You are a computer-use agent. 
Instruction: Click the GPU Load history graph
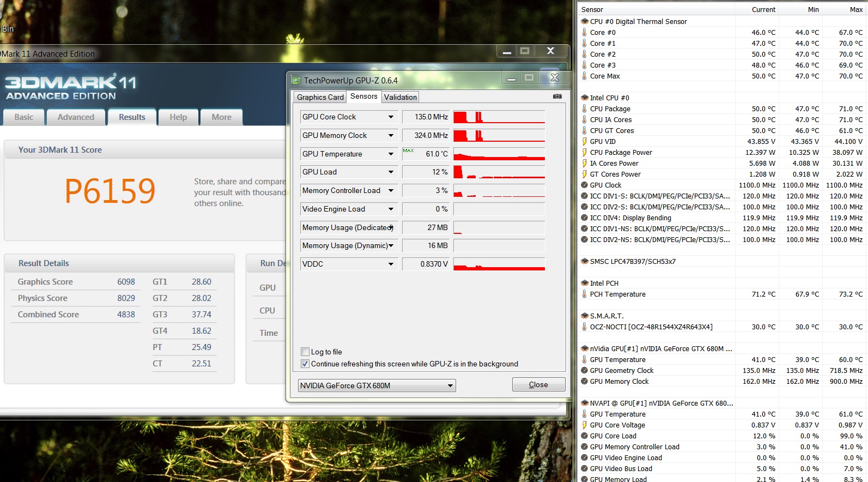[x=499, y=172]
